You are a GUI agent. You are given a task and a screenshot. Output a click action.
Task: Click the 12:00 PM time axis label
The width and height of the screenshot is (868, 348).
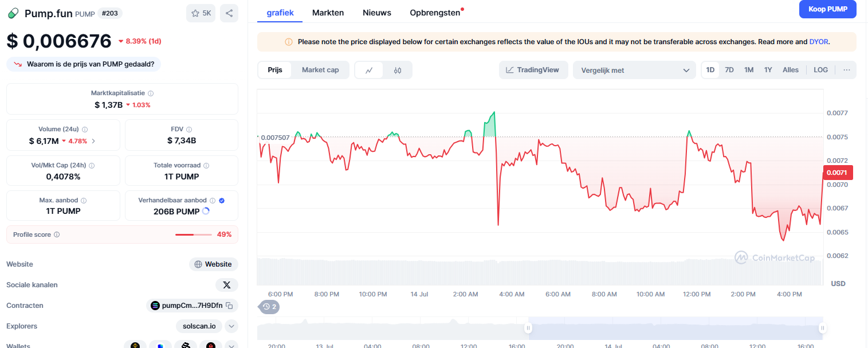[x=697, y=294]
